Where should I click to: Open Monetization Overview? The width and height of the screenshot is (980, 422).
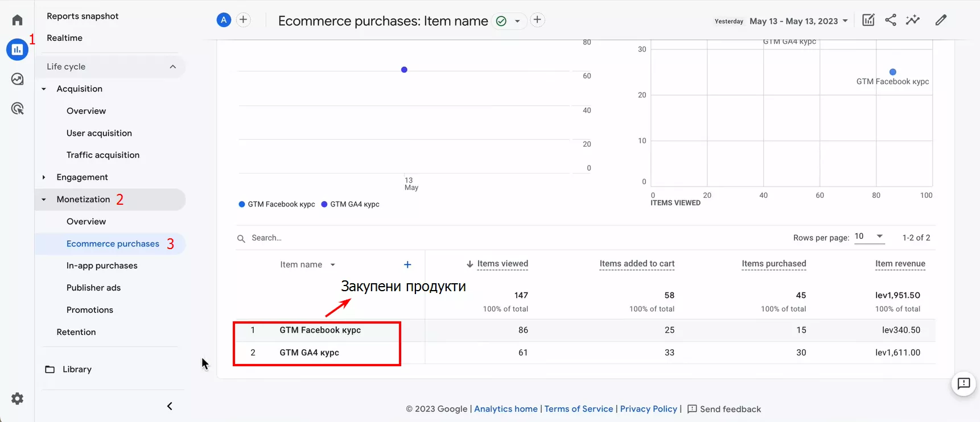(x=86, y=221)
